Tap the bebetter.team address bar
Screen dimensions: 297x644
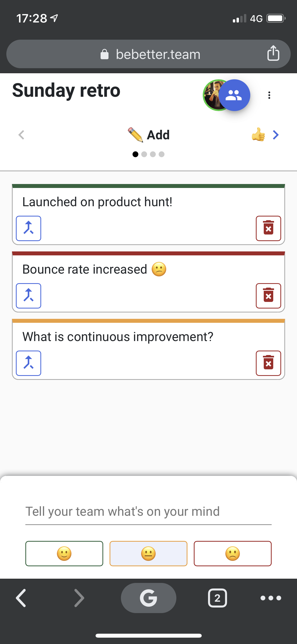click(x=148, y=54)
